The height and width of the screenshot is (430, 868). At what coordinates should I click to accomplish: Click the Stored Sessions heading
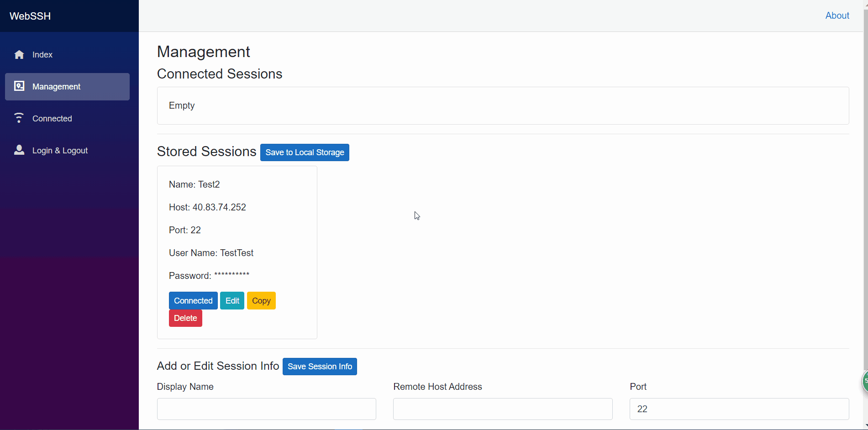coord(206,152)
